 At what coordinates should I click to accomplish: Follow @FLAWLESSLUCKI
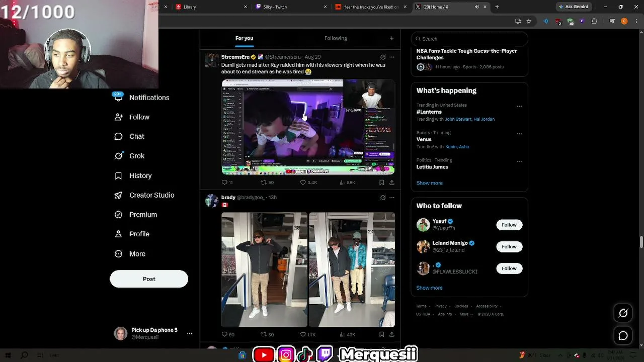tap(509, 268)
